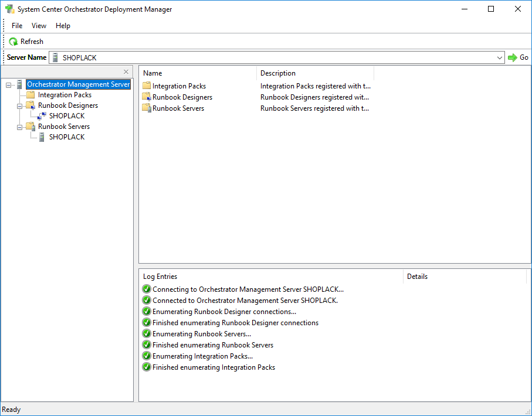Click the check icon beside 'Connected to Orchestrator'

(x=147, y=301)
